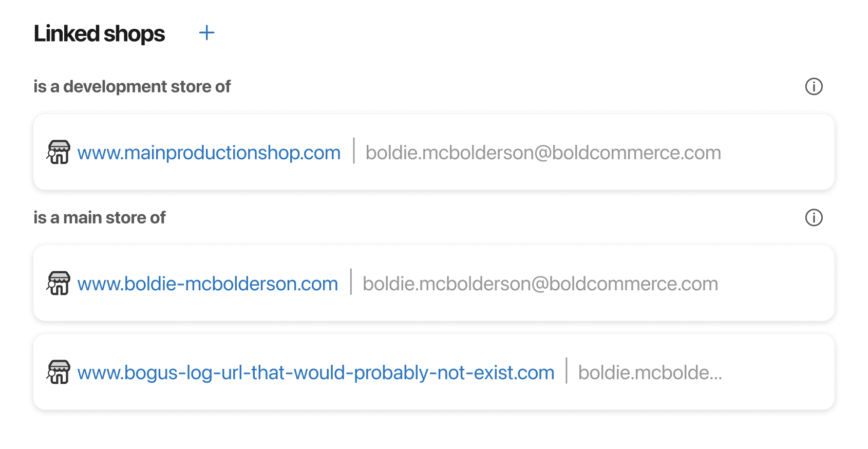This screenshot has width=868, height=449.
Task: Select the "is a development store of" label
Action: click(x=132, y=86)
